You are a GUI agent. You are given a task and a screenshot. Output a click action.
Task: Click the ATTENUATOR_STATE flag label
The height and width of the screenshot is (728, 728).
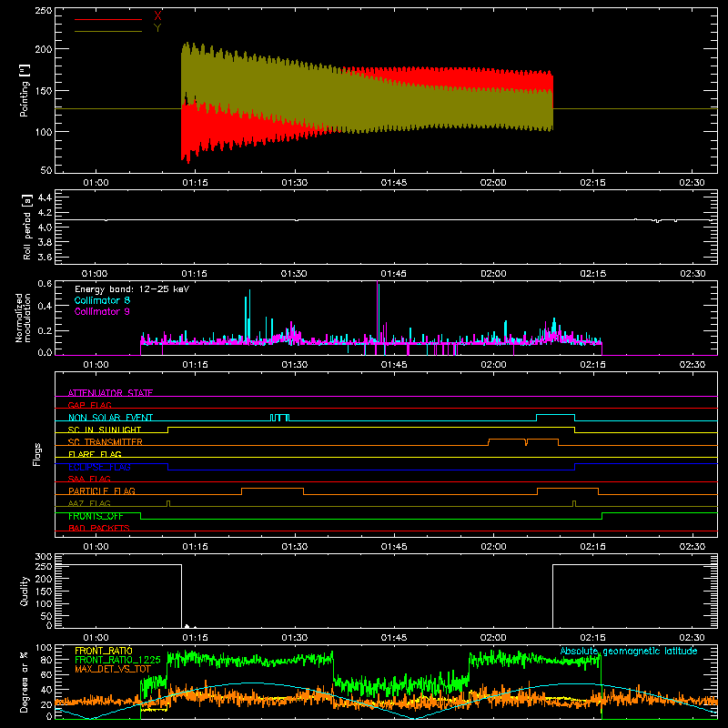click(110, 393)
